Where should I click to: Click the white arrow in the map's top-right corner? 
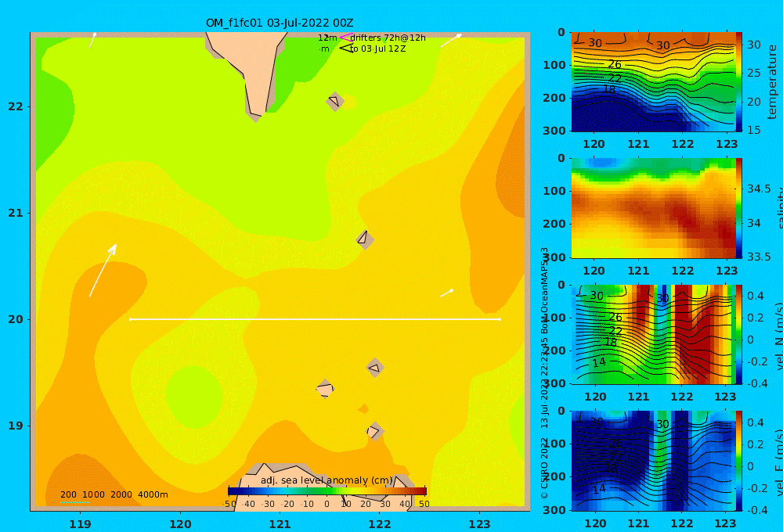click(x=451, y=40)
